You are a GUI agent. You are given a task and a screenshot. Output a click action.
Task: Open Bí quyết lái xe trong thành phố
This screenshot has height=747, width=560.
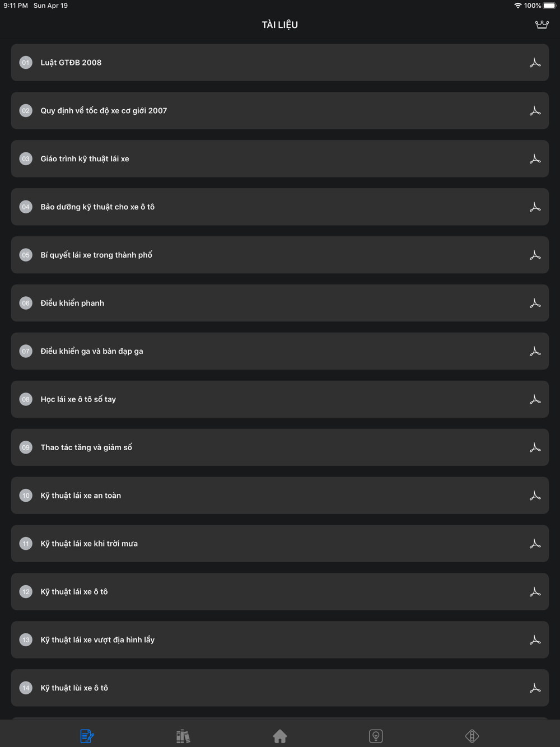click(x=96, y=255)
